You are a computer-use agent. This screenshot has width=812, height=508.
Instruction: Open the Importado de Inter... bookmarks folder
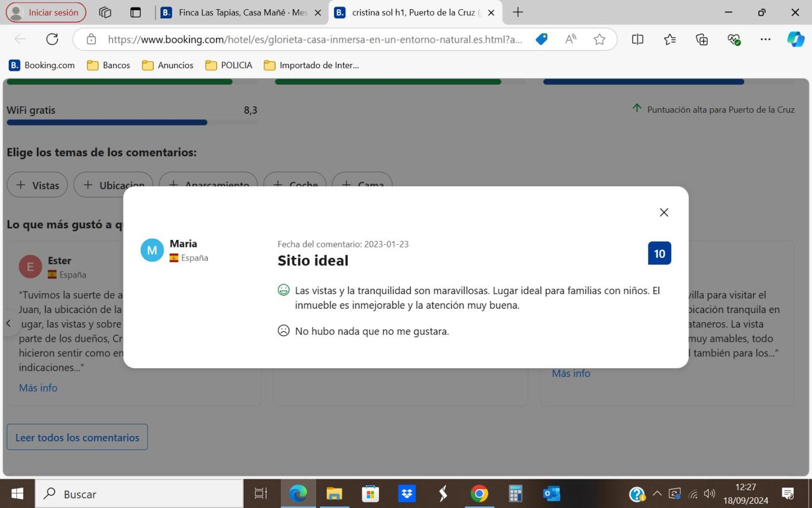point(311,65)
